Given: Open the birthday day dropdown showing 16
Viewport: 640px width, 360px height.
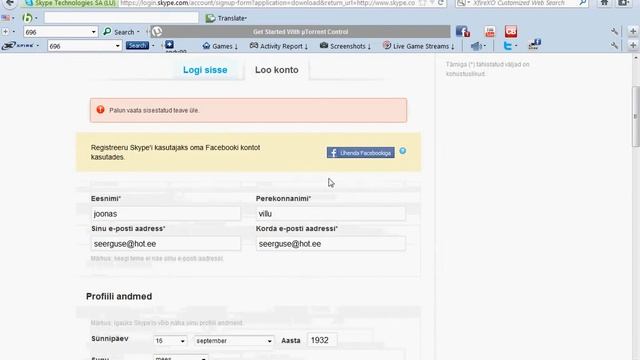Looking at the screenshot, I should 170,340.
